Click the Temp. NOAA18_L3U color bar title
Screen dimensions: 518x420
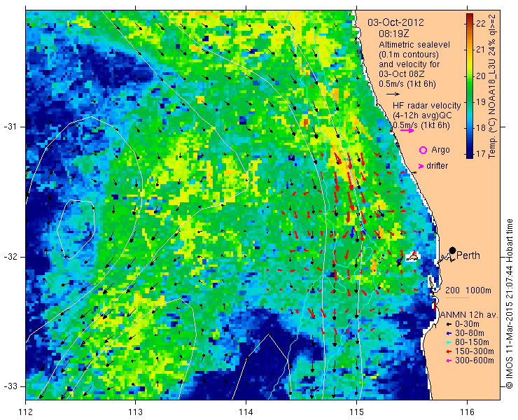pos(492,86)
